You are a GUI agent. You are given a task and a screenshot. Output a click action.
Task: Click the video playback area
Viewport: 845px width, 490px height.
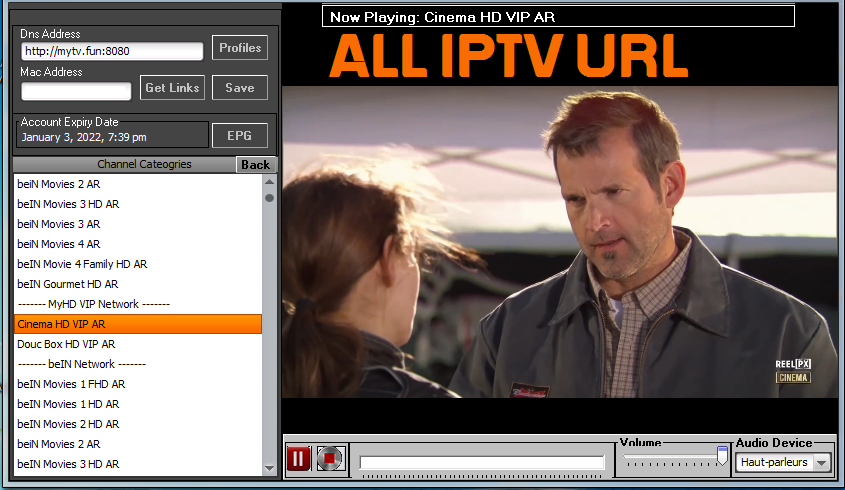(560, 241)
